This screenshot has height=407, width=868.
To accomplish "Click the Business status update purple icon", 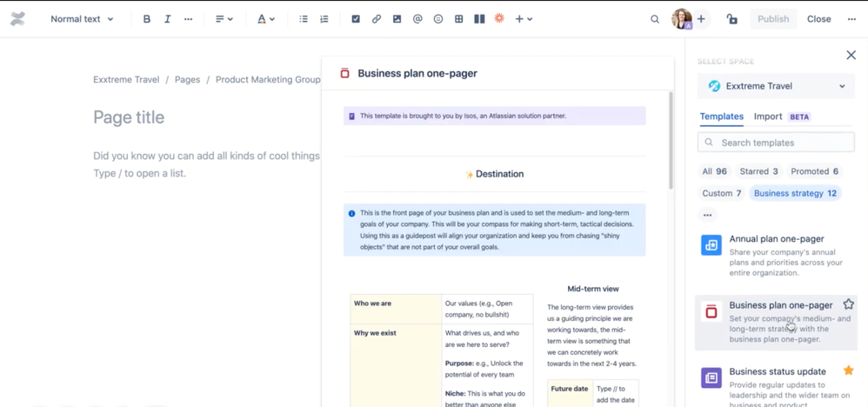I will coord(711,377).
